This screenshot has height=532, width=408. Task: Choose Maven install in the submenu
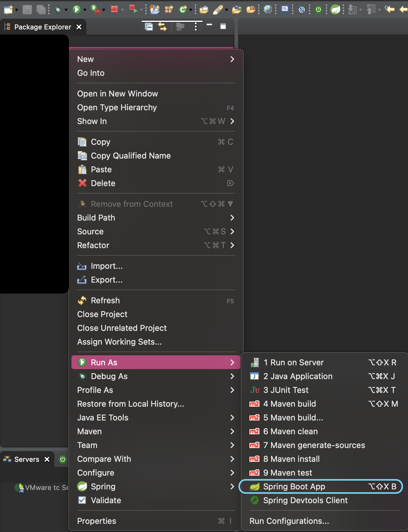(x=291, y=459)
